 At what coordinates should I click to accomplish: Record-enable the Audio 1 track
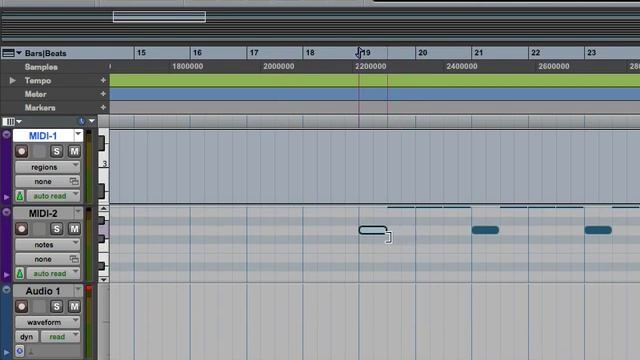tap(22, 306)
